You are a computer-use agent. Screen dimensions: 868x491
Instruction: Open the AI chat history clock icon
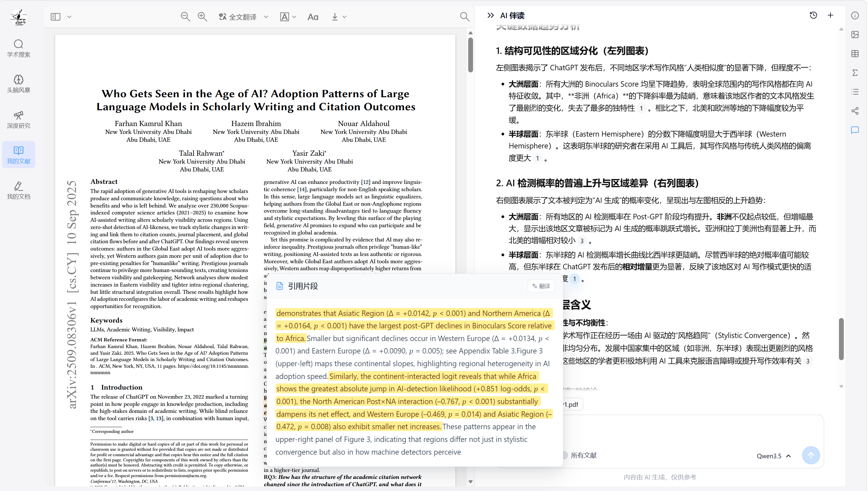tap(813, 15)
